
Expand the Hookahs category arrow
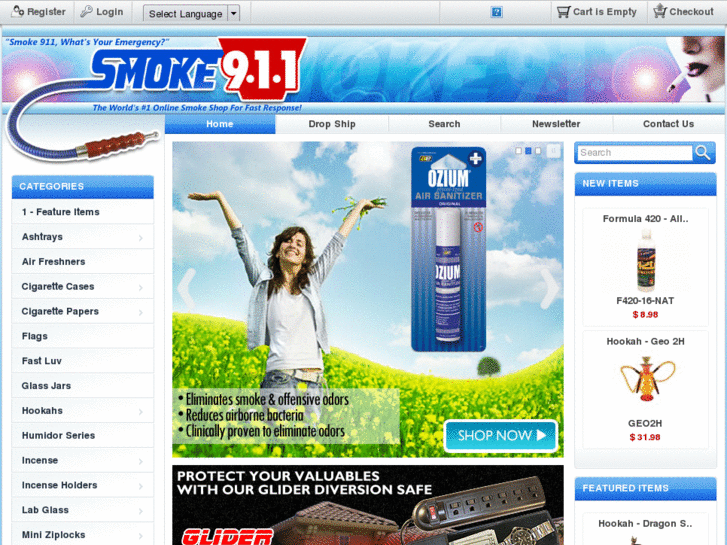click(x=140, y=412)
